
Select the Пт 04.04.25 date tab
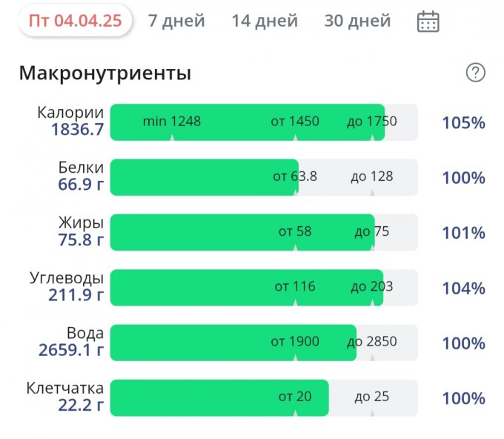tap(76, 21)
